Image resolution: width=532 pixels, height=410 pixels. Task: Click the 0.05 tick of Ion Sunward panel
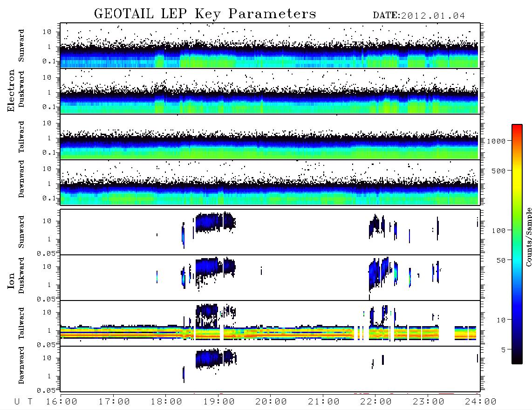click(x=46, y=253)
